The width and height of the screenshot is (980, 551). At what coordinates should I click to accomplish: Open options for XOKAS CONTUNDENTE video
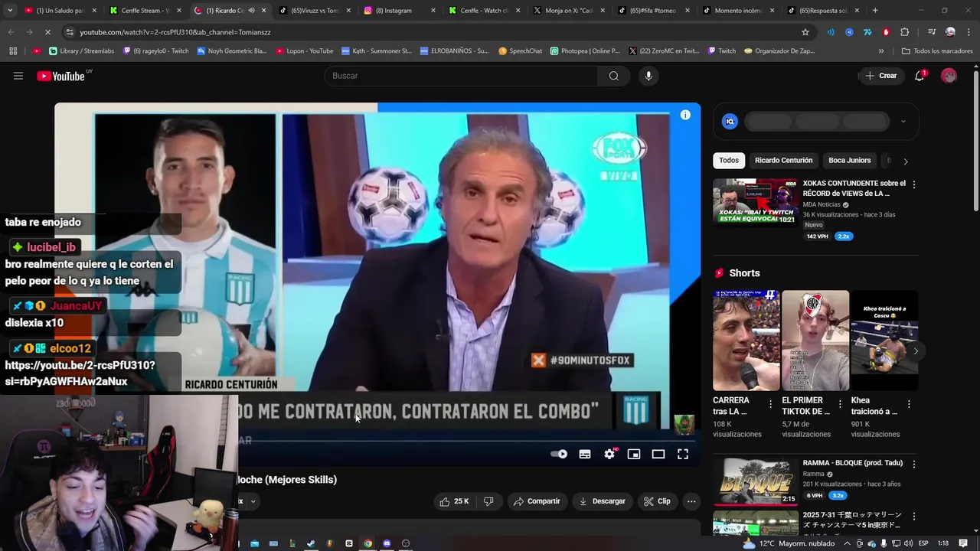913,184
